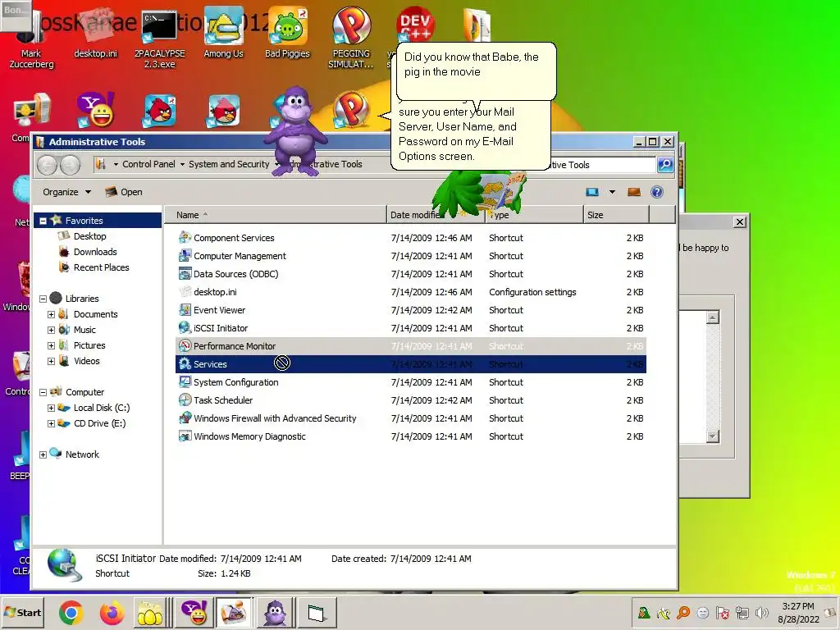The image size is (840, 630).
Task: Click the Back navigation button
Action: point(47,165)
